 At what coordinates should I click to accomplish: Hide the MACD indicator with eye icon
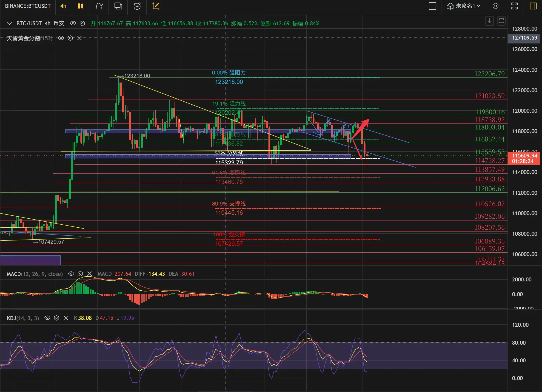click(71, 274)
